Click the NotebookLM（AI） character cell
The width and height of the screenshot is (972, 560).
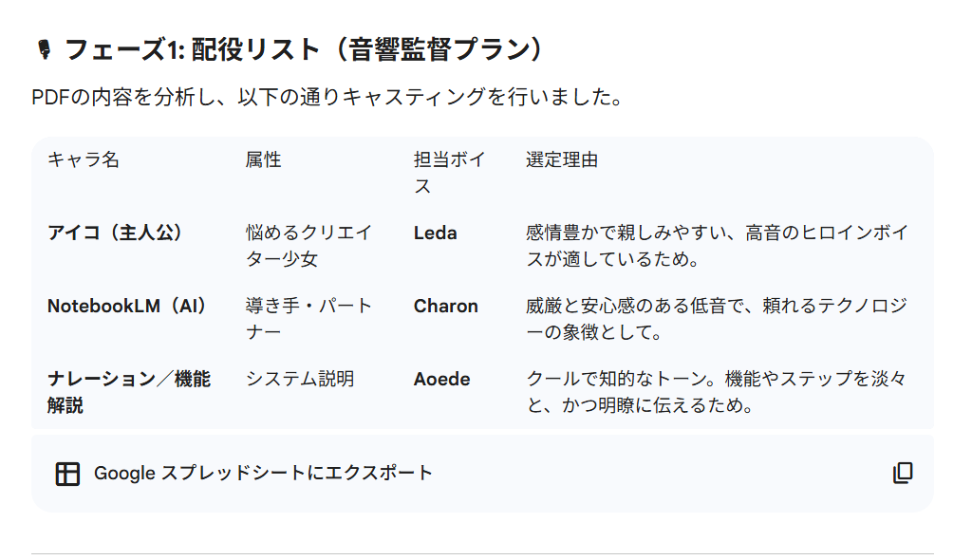pos(127,306)
